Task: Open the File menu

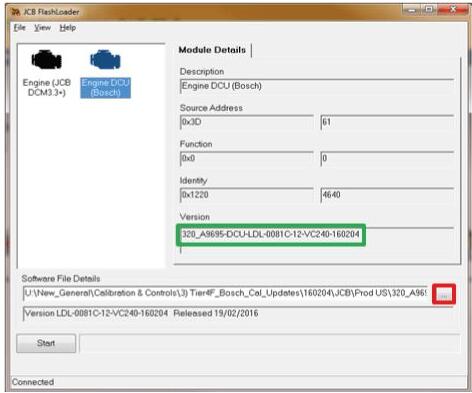Action: [19, 28]
